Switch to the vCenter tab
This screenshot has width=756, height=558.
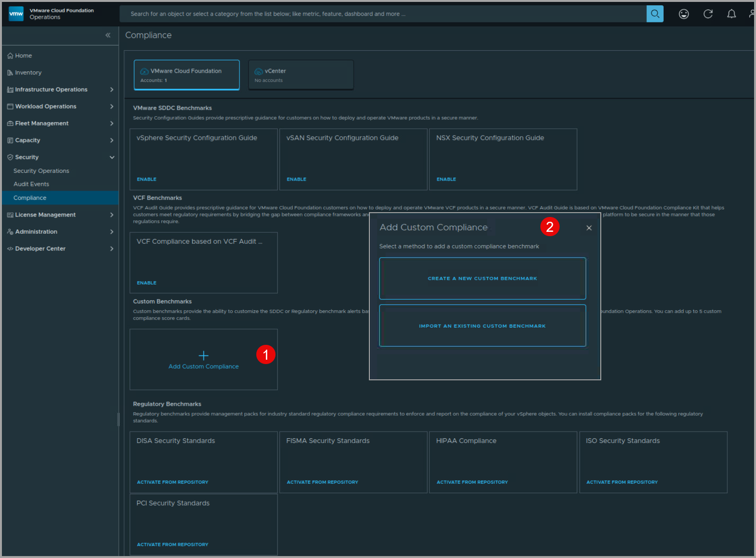(x=301, y=75)
